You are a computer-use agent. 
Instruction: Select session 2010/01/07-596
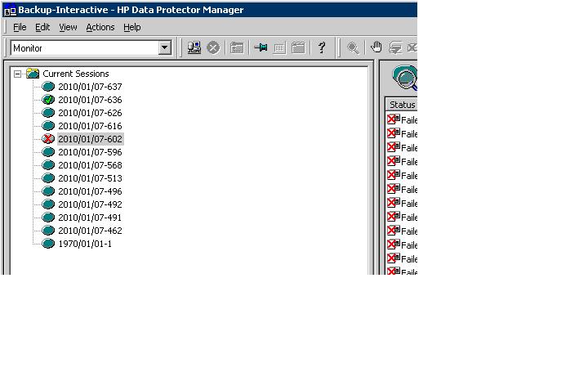click(90, 152)
